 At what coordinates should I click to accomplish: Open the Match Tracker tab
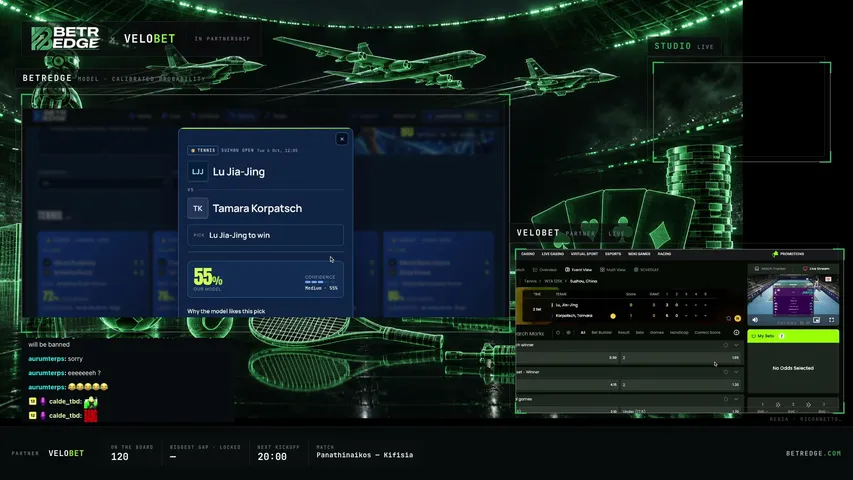(770, 268)
